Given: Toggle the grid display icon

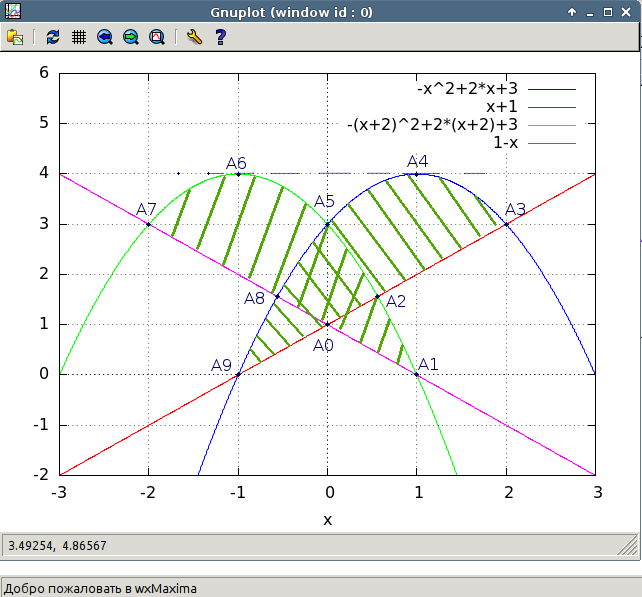Looking at the screenshot, I should pyautogui.click(x=79, y=37).
